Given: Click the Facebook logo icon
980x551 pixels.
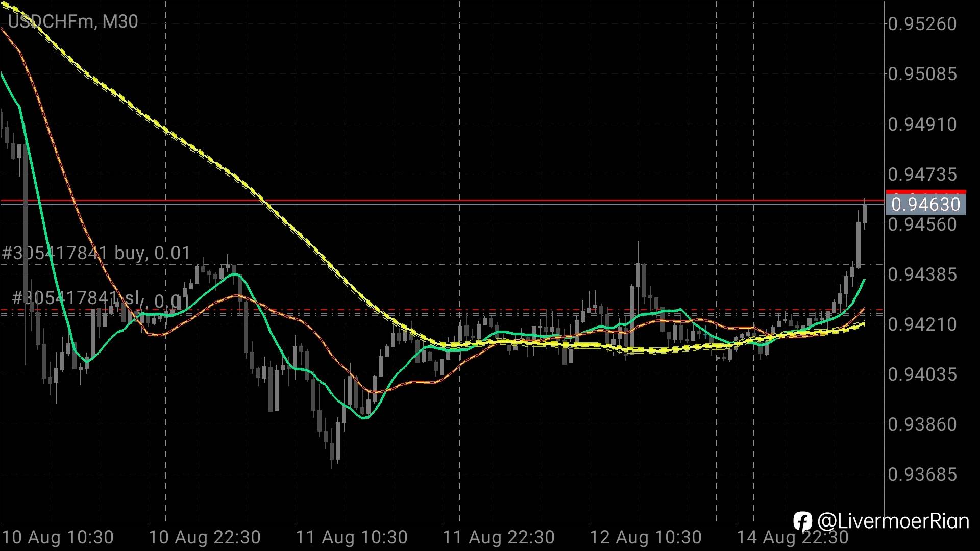Looking at the screenshot, I should click(802, 521).
